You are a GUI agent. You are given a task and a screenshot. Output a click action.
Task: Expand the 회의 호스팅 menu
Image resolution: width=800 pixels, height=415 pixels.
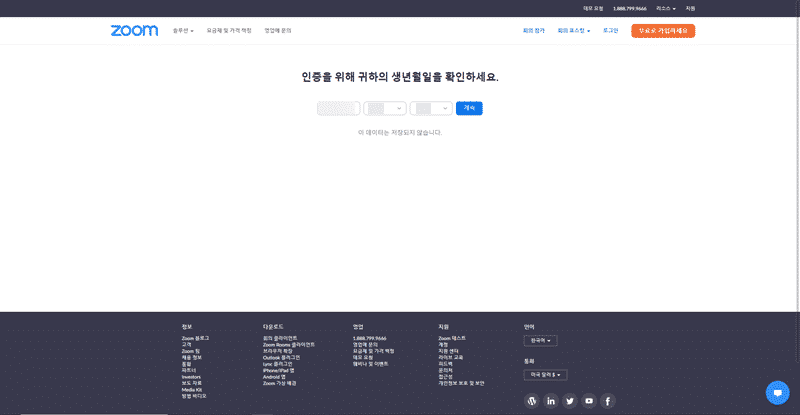pos(574,31)
